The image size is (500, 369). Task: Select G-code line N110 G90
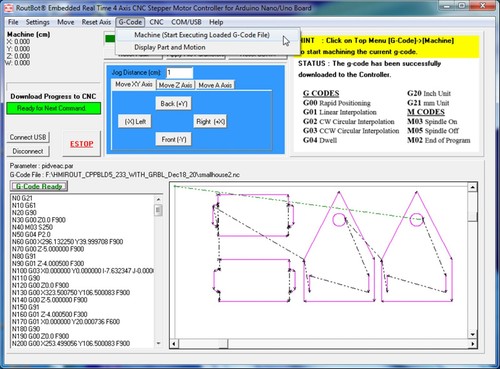26,278
